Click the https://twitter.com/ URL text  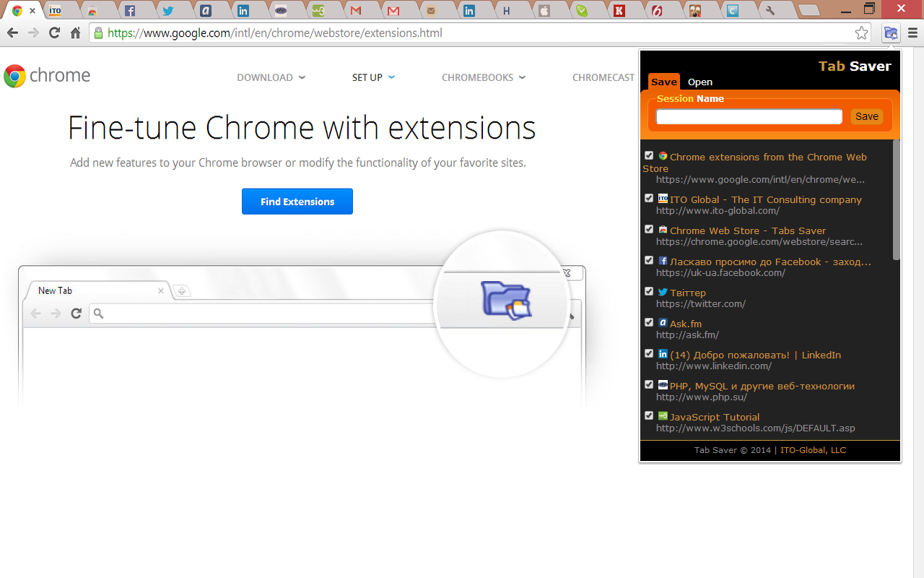click(x=701, y=304)
